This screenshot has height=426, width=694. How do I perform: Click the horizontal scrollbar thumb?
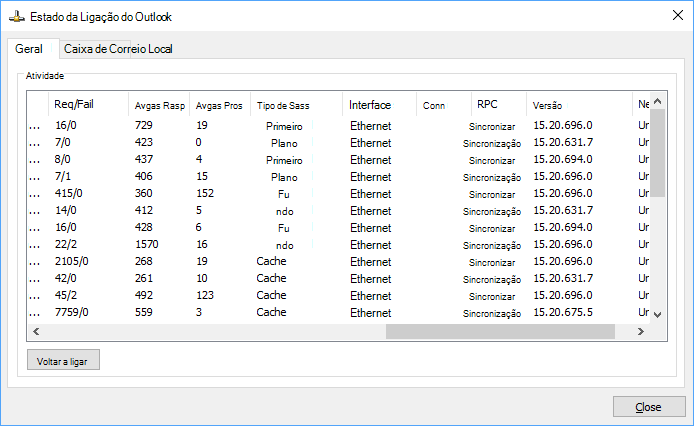click(500, 331)
